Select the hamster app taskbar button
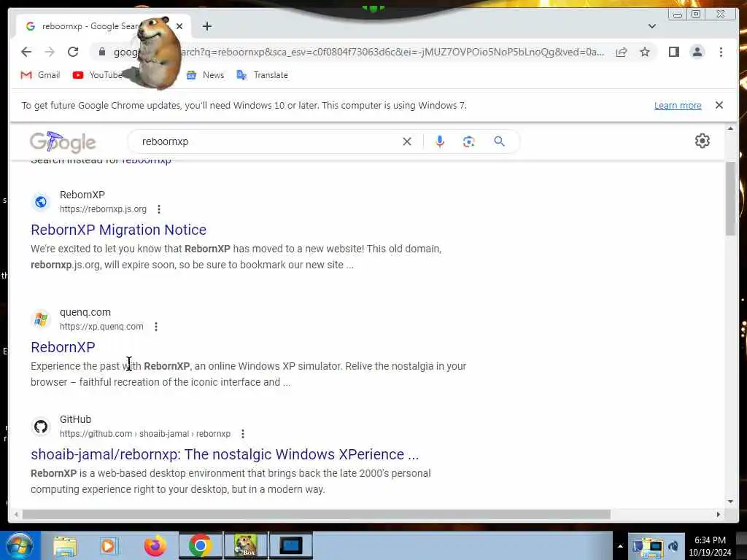 click(246, 545)
